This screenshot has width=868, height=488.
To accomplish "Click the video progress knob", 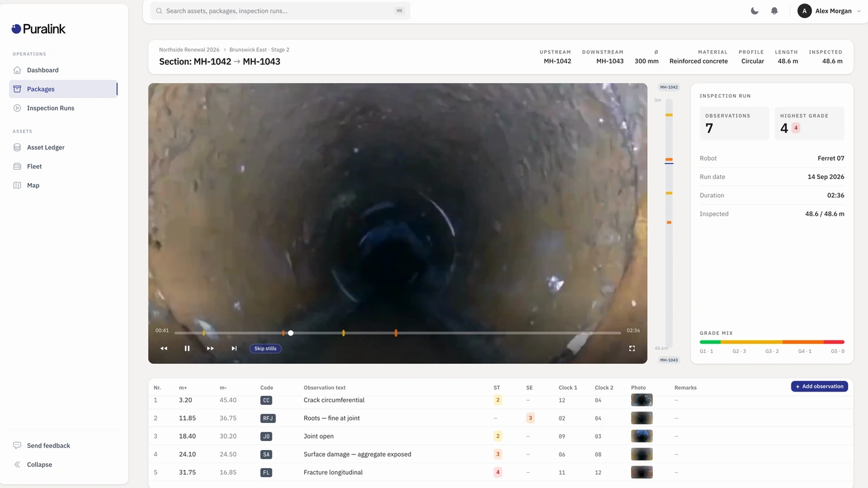I will click(291, 333).
